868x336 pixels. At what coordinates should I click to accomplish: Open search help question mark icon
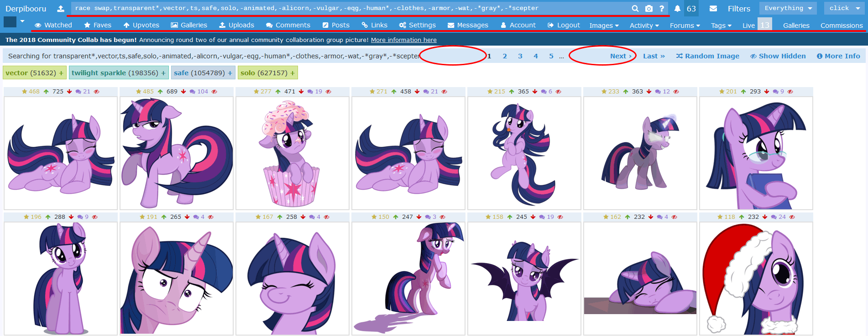pyautogui.click(x=662, y=9)
